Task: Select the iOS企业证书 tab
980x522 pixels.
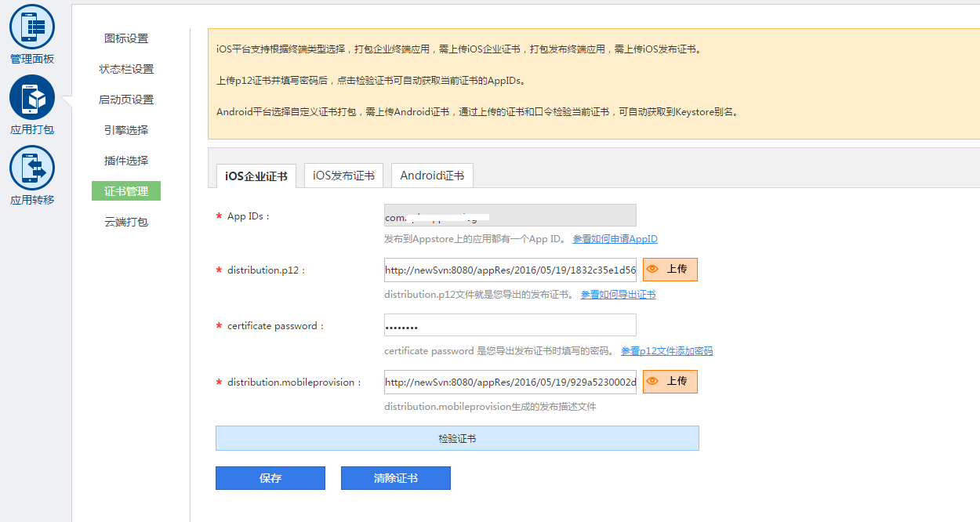Action: (256, 176)
